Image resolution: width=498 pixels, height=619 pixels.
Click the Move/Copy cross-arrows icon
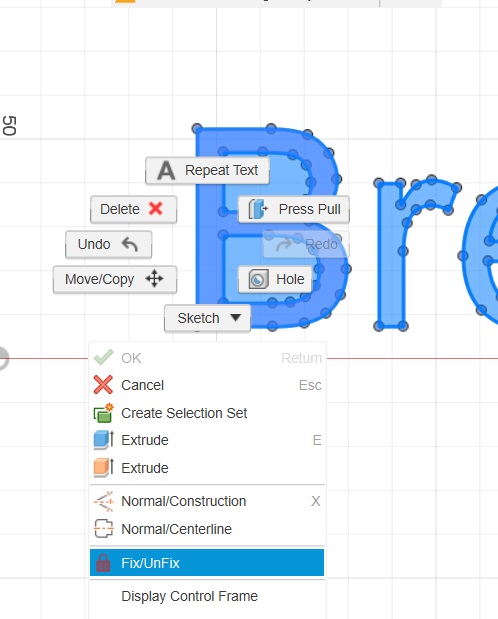[154, 279]
